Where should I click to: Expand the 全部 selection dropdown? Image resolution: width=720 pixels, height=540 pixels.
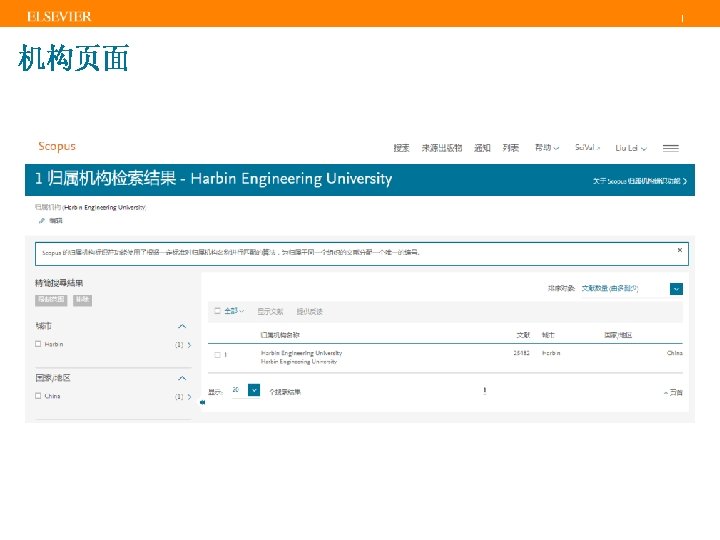click(234, 311)
